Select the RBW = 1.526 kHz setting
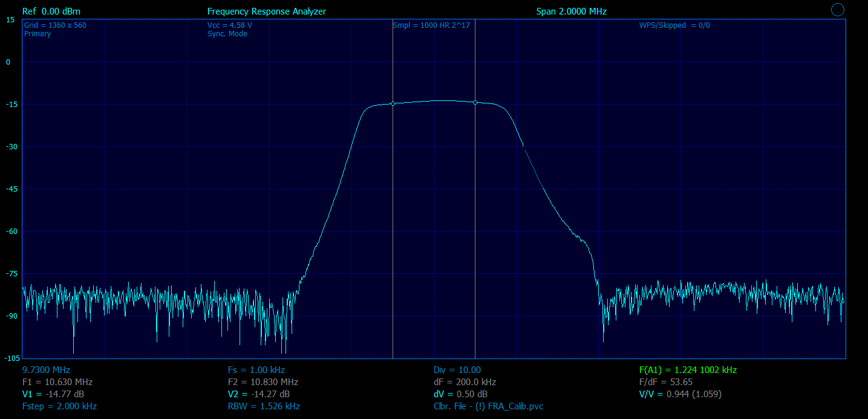The height and width of the screenshot is (419, 868). tap(264, 406)
